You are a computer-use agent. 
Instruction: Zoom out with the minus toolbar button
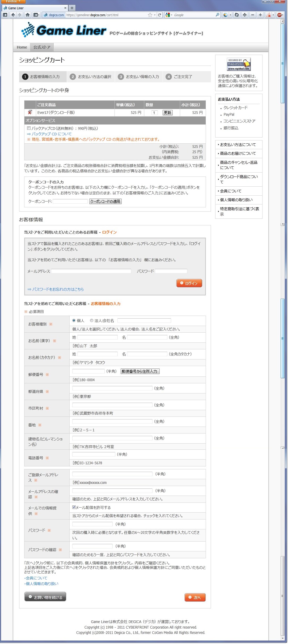(x=253, y=15)
